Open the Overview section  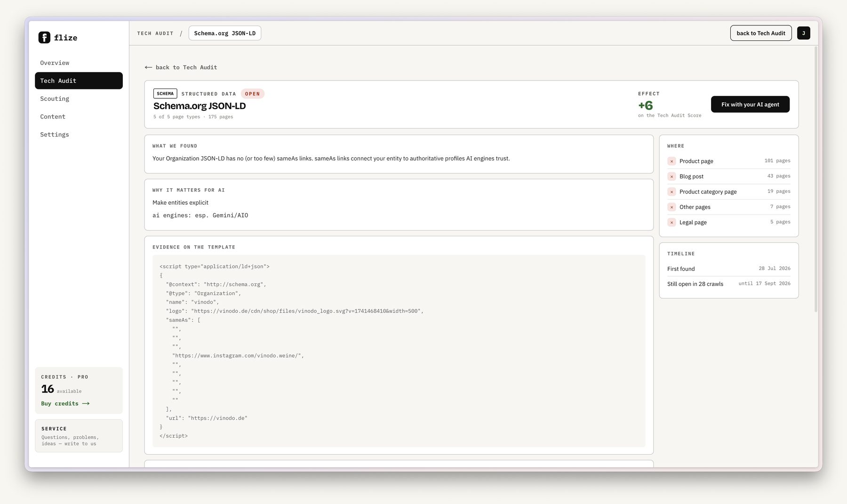[x=79, y=63]
